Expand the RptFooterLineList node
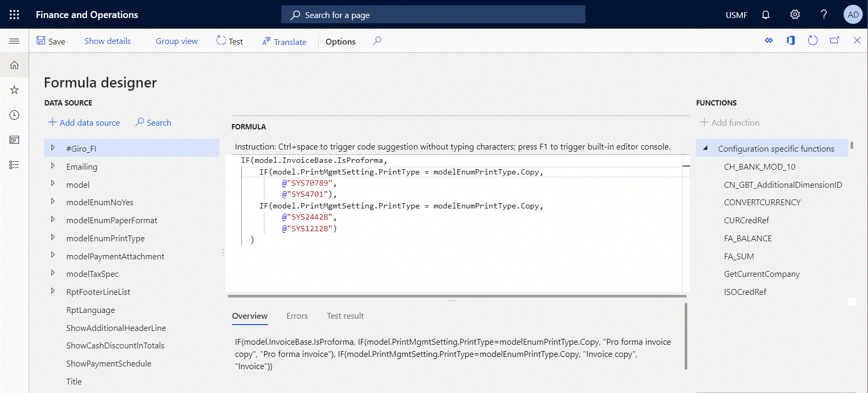This screenshot has width=868, height=393. [52, 291]
